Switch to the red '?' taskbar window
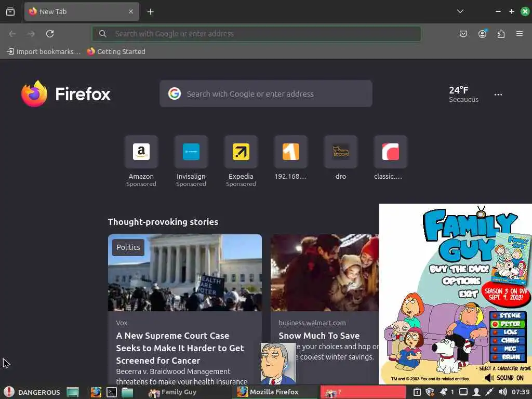532x399 pixels. [x=363, y=392]
